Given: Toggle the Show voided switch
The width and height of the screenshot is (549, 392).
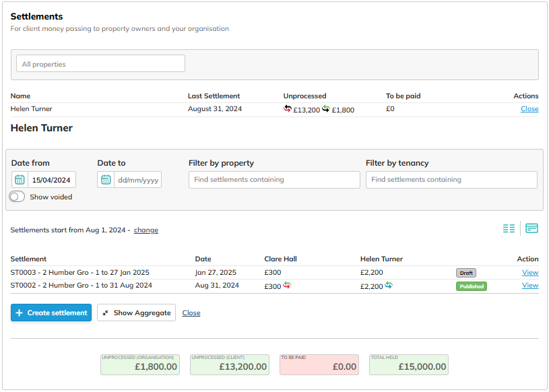Looking at the screenshot, I should 18,197.
